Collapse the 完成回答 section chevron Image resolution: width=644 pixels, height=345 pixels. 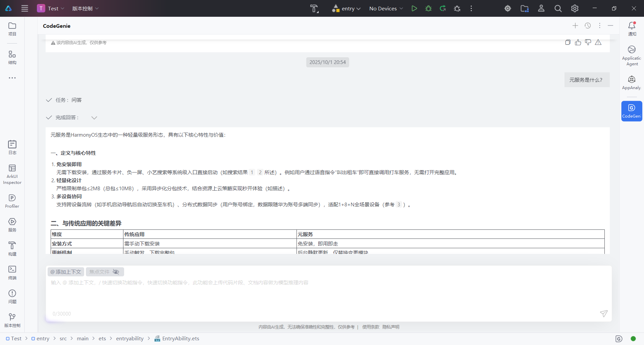(x=94, y=118)
